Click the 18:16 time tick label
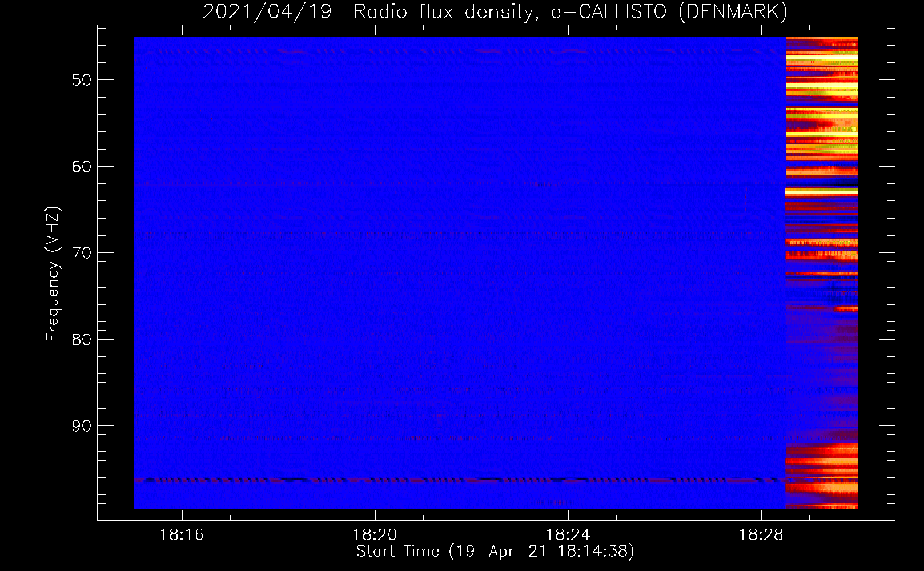The width and height of the screenshot is (924, 571). (x=182, y=535)
